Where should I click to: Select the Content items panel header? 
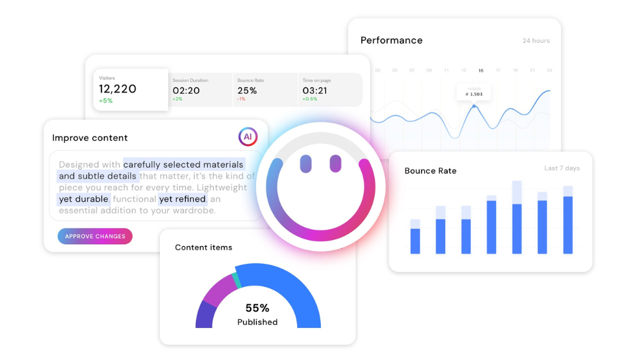(203, 247)
